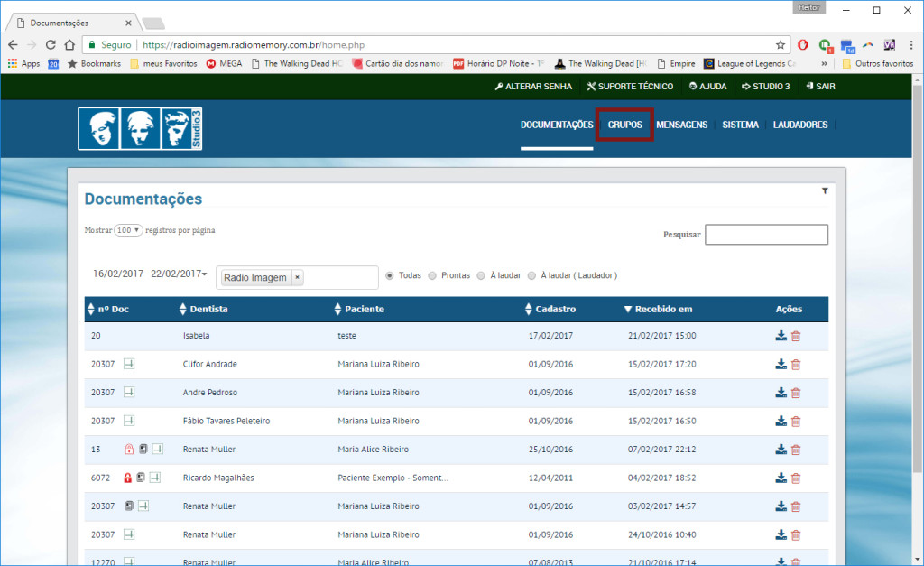The width and height of the screenshot is (924, 566).
Task: Select the Todas radio option
Action: point(390,275)
